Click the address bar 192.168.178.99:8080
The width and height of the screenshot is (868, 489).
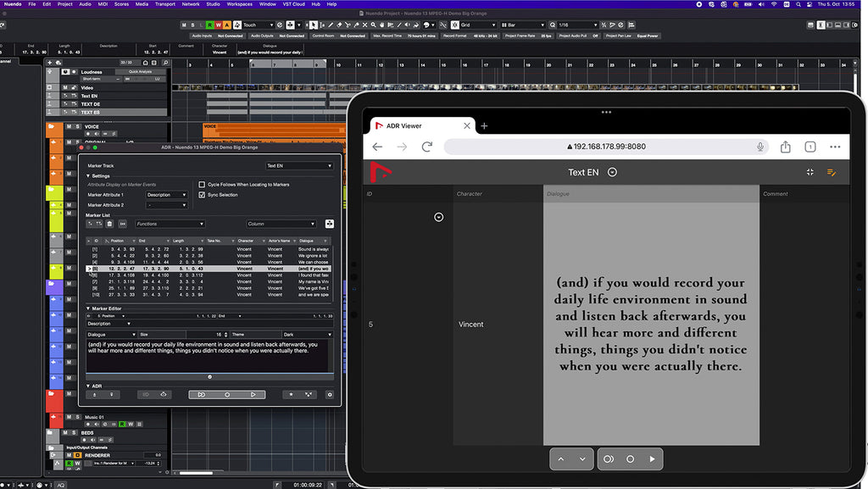coord(605,147)
